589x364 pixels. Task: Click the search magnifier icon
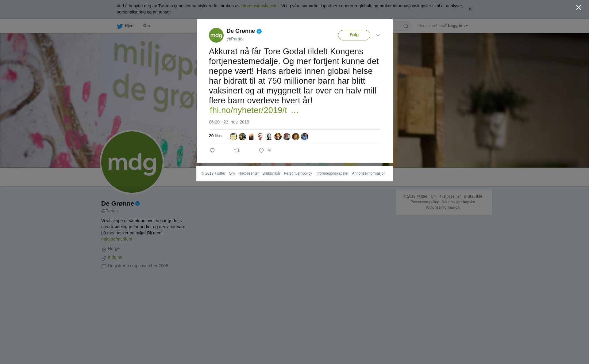pos(406,26)
